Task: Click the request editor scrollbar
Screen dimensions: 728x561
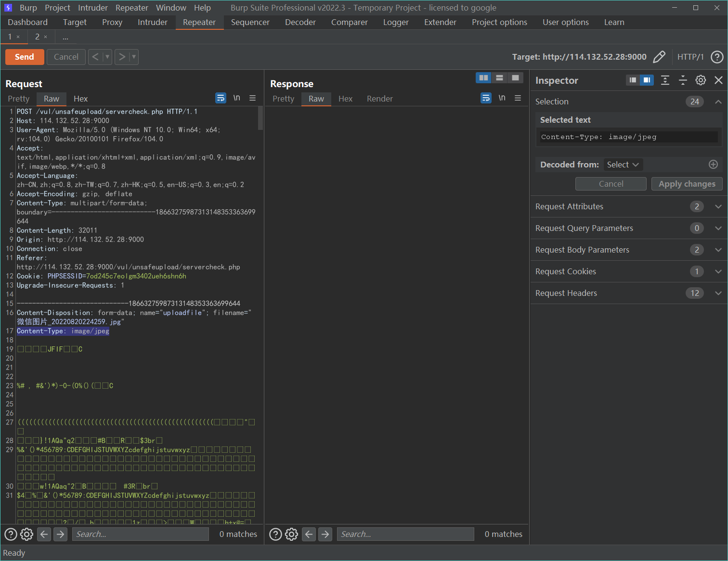Action: (x=260, y=118)
